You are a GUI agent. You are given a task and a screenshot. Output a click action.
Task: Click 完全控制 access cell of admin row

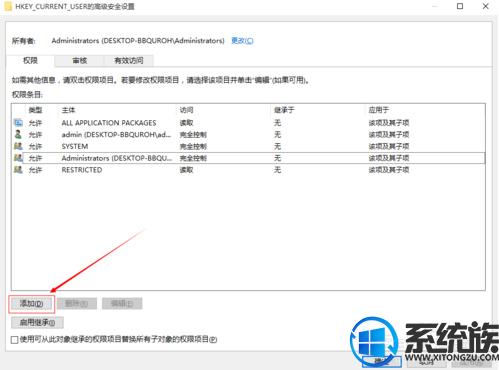[193, 135]
